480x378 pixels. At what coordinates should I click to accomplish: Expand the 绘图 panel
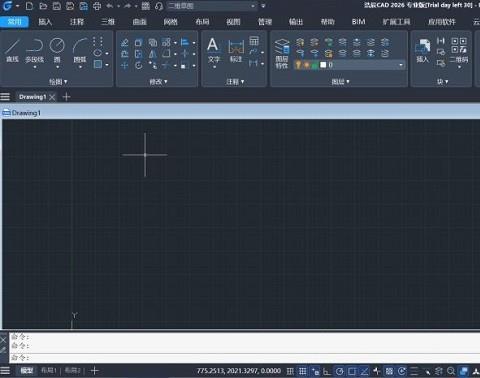(x=58, y=81)
